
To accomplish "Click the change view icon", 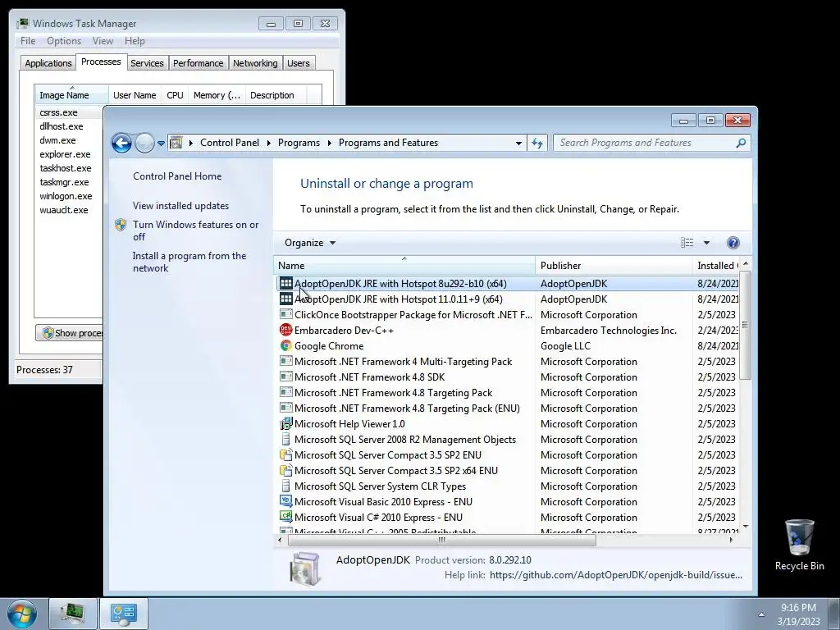I will 687,243.
